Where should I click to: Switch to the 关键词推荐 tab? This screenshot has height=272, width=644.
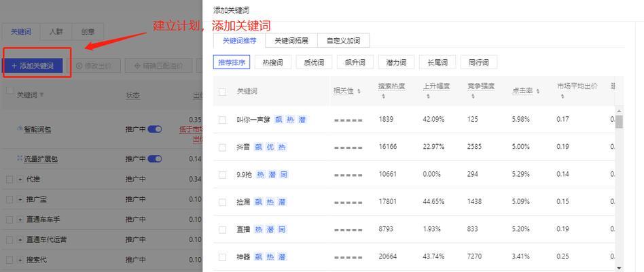239,41
